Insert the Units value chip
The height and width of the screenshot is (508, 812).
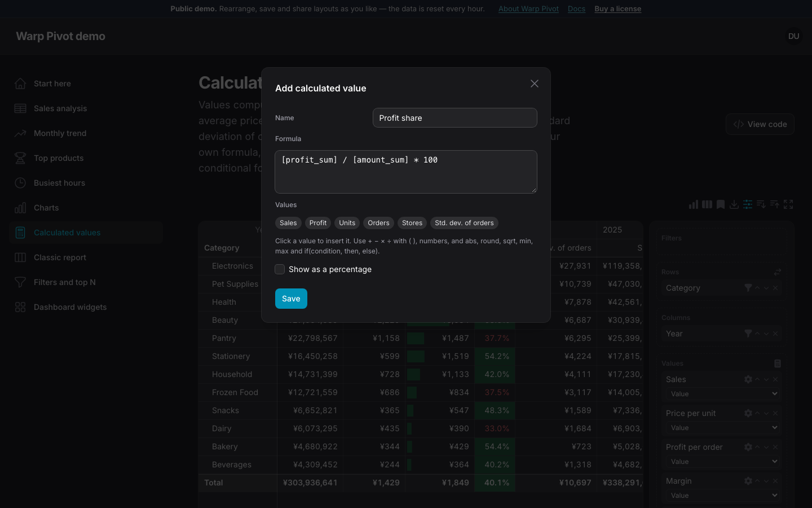pyautogui.click(x=347, y=223)
